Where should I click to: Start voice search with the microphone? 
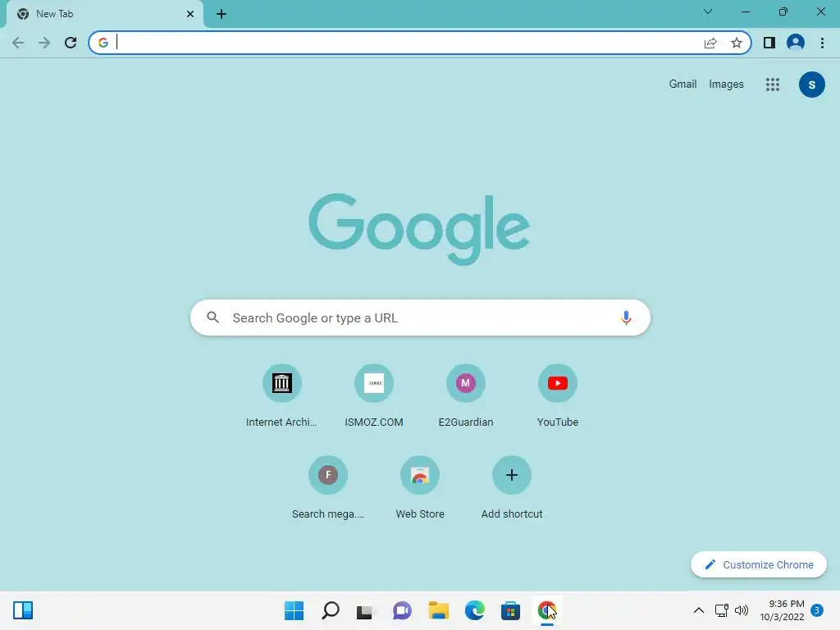click(626, 317)
